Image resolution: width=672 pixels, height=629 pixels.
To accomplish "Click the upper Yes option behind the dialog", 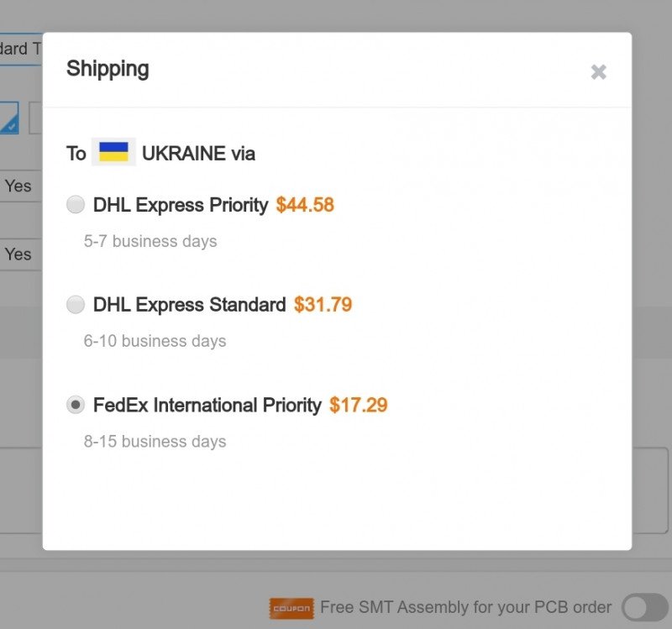I will click(18, 186).
